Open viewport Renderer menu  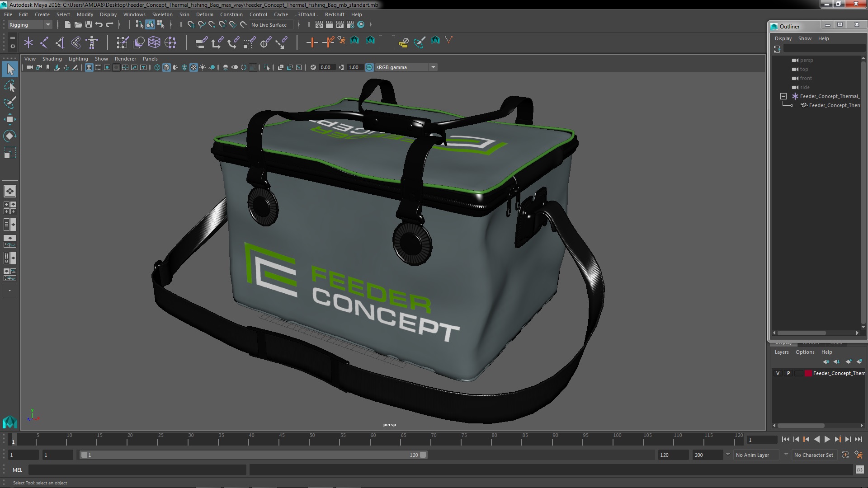pos(125,59)
